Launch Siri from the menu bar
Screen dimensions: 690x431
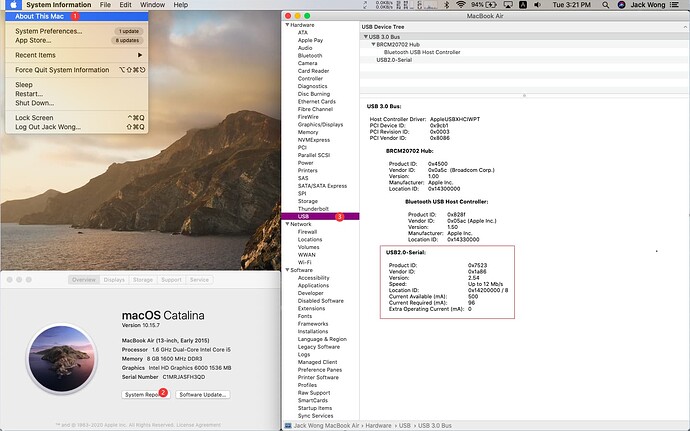(x=621, y=5)
